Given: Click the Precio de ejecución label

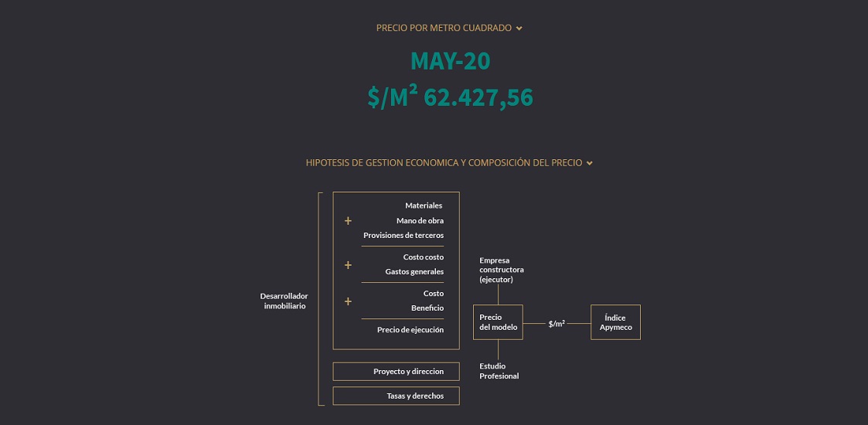Looking at the screenshot, I should pos(410,329).
